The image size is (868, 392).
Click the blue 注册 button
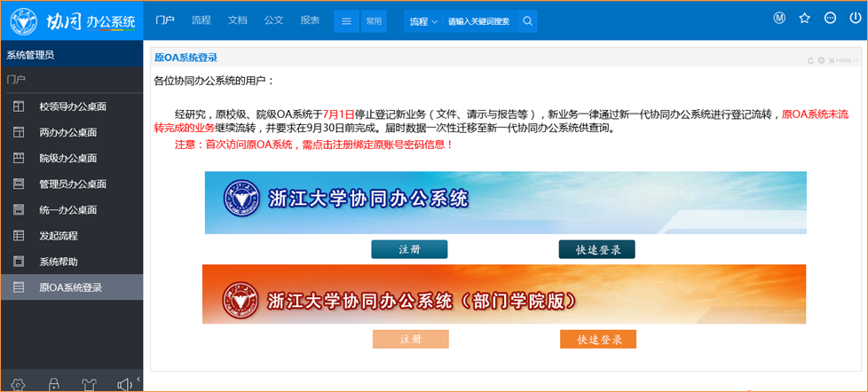[x=409, y=249]
